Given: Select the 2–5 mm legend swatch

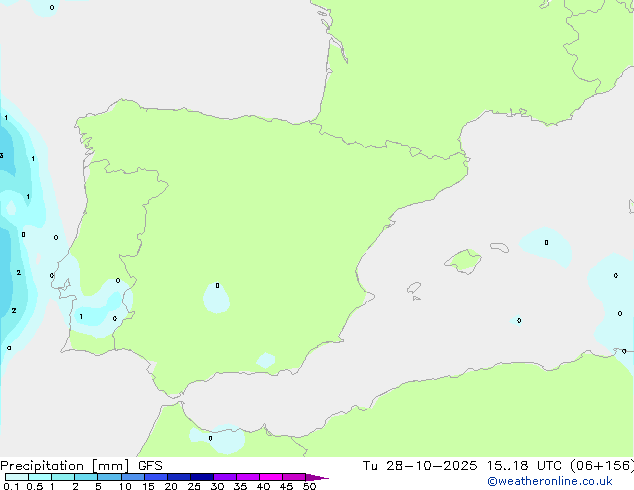Looking at the screenshot, I should click(86, 477).
